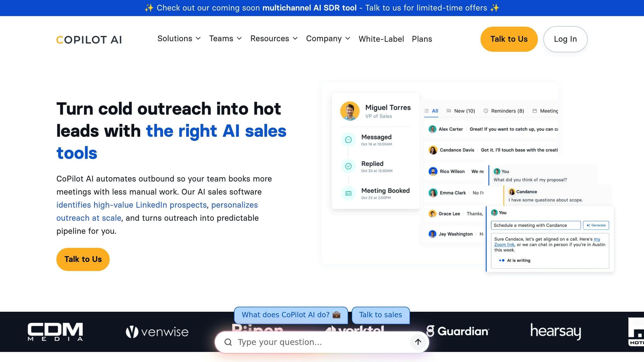Click the header Talk to Us button
The width and height of the screenshot is (644, 362).
509,39
